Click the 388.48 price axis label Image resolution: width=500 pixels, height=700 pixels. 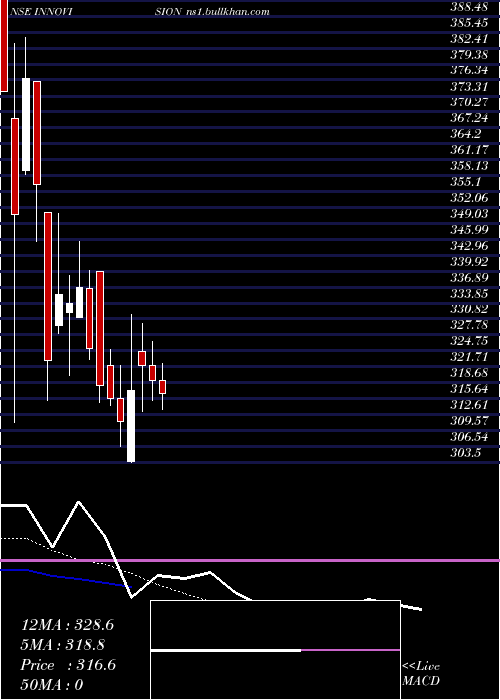point(469,7)
